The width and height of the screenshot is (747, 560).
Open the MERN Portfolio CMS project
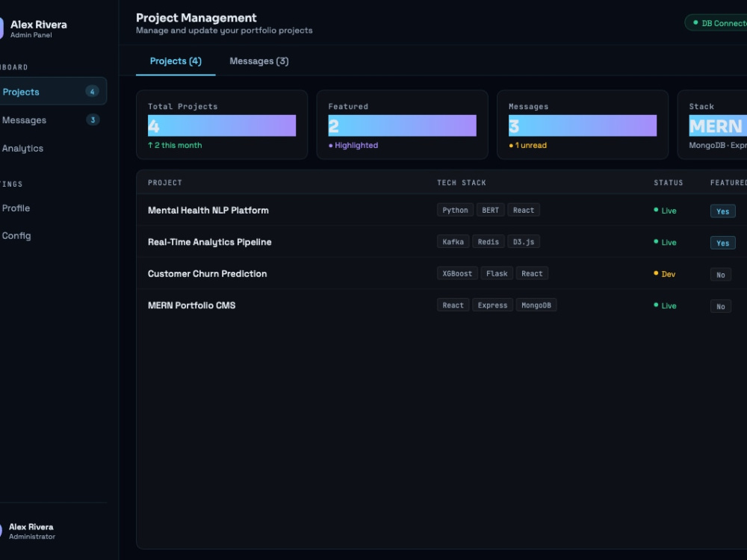[191, 305]
